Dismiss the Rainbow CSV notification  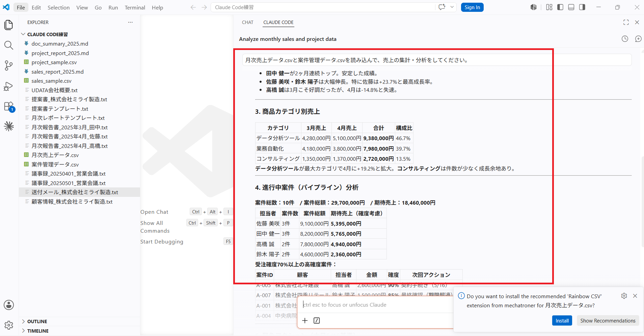635,296
